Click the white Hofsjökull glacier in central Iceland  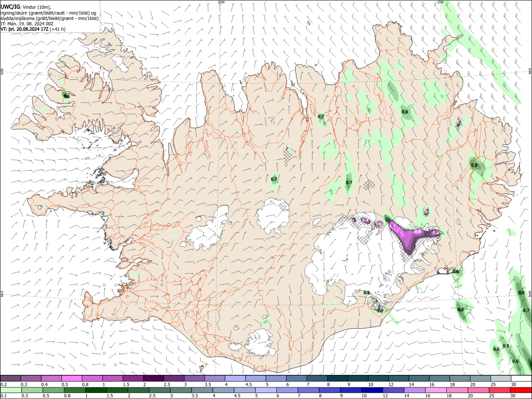click(x=273, y=216)
